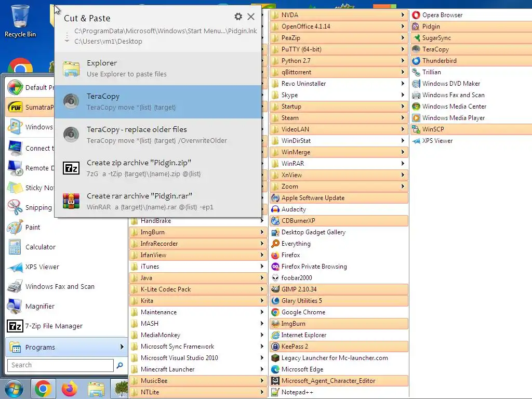Screen dimensions: 532x399
Task: Choose Create zip archive "Pidgin.zip"
Action: point(158,168)
